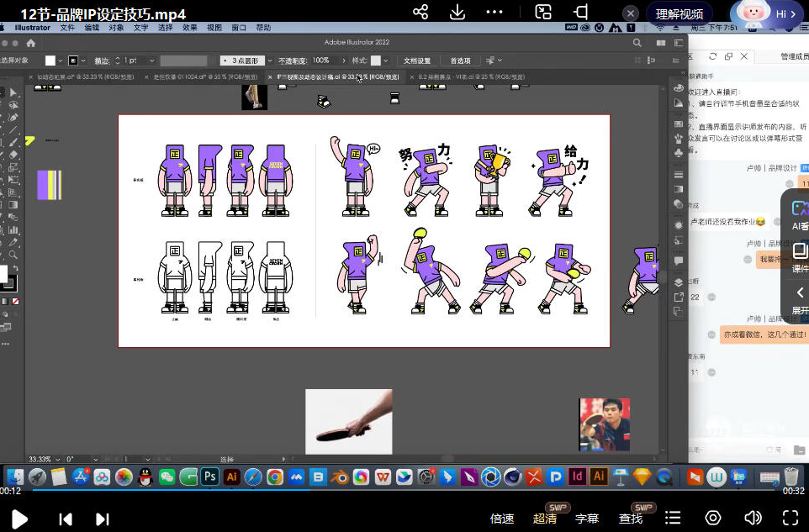
Task: Expand the 3点圆形 brush dropdown
Action: (270, 61)
